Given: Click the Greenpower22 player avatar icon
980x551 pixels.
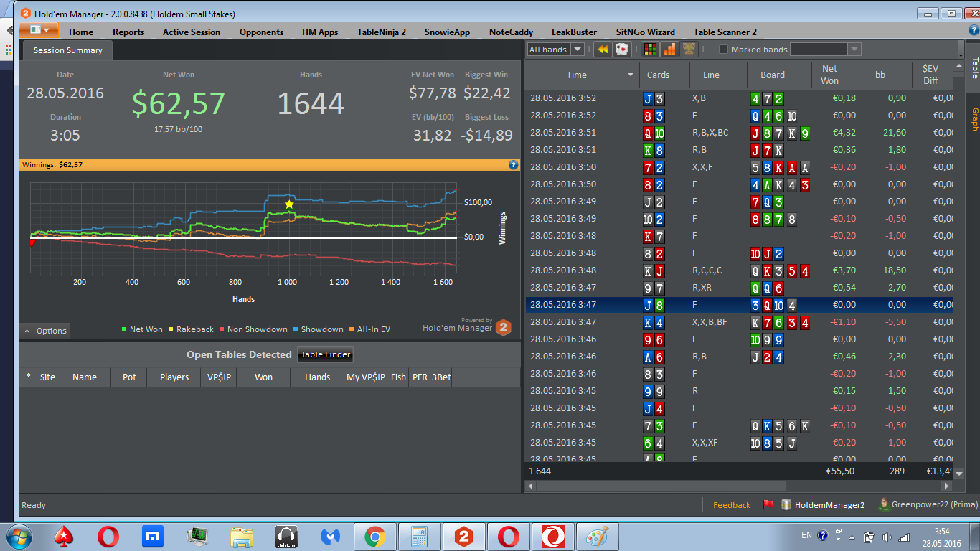Looking at the screenshot, I should click(885, 504).
